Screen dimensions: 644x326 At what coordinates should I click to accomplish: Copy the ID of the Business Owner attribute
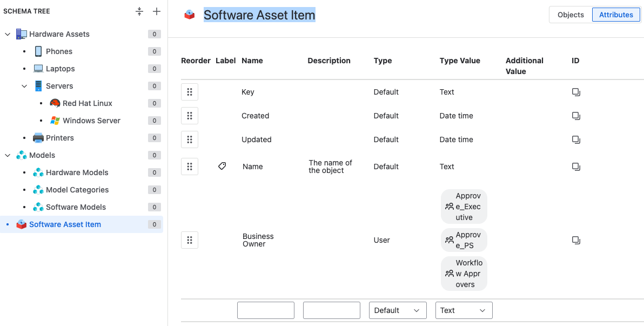[576, 240]
